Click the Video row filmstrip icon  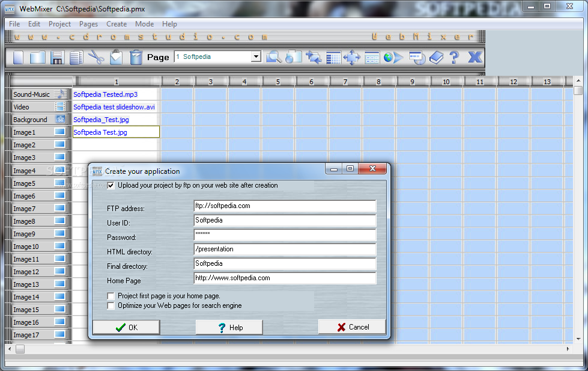point(60,106)
